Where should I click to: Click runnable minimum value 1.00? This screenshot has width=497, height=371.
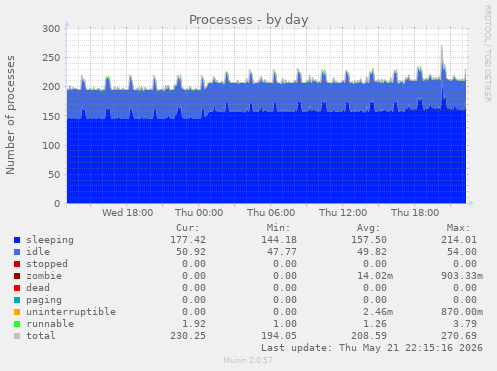click(x=285, y=324)
